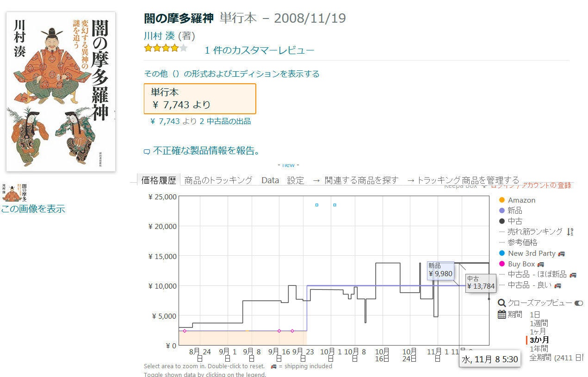
Task: Click the 'new' label above chart
Action: (288, 165)
